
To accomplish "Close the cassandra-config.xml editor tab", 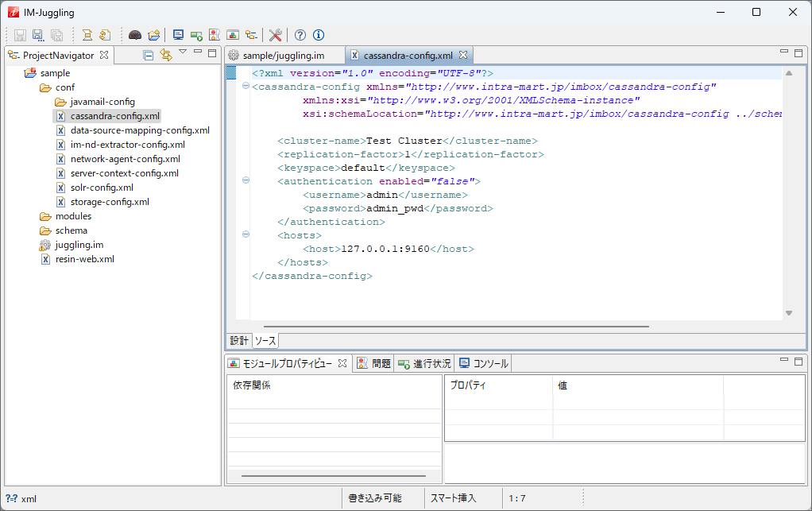I will (x=464, y=55).
